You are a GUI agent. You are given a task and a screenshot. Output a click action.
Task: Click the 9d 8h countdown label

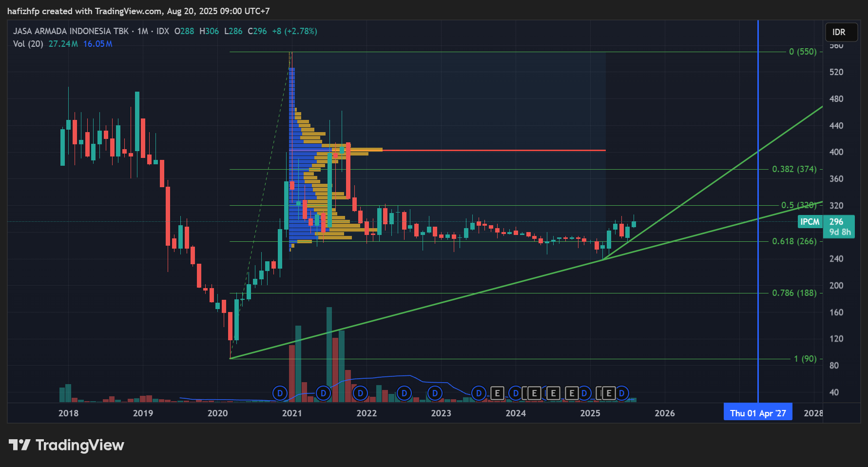[840, 232]
